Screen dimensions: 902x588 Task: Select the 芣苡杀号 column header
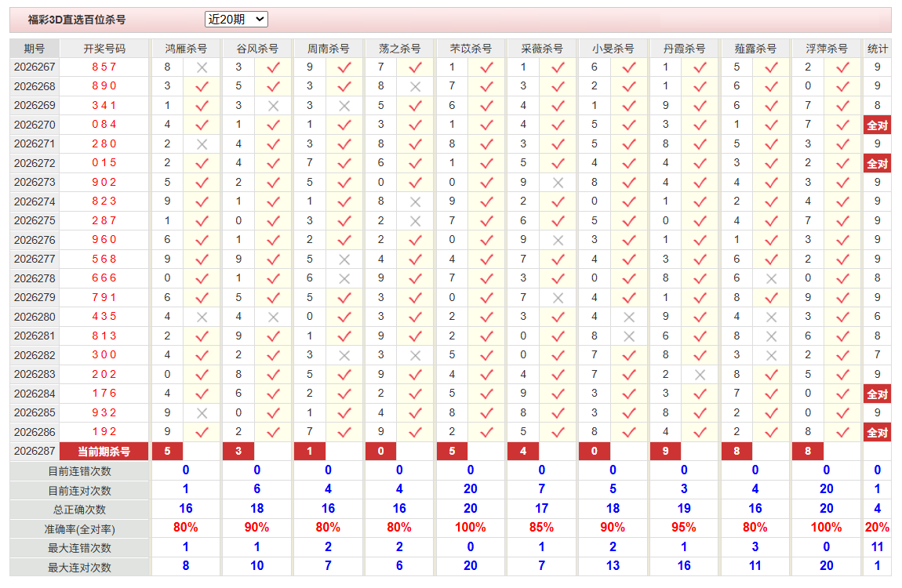[470, 49]
